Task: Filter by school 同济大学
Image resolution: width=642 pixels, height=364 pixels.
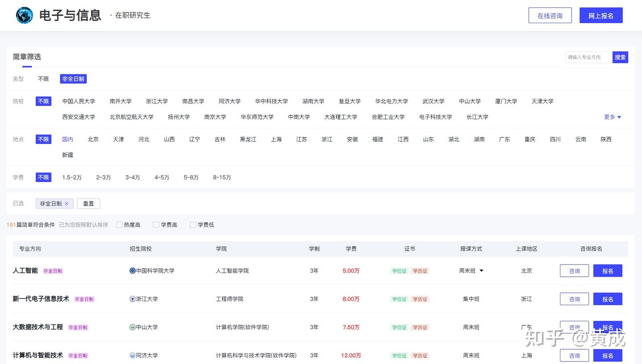Action: pos(230,101)
